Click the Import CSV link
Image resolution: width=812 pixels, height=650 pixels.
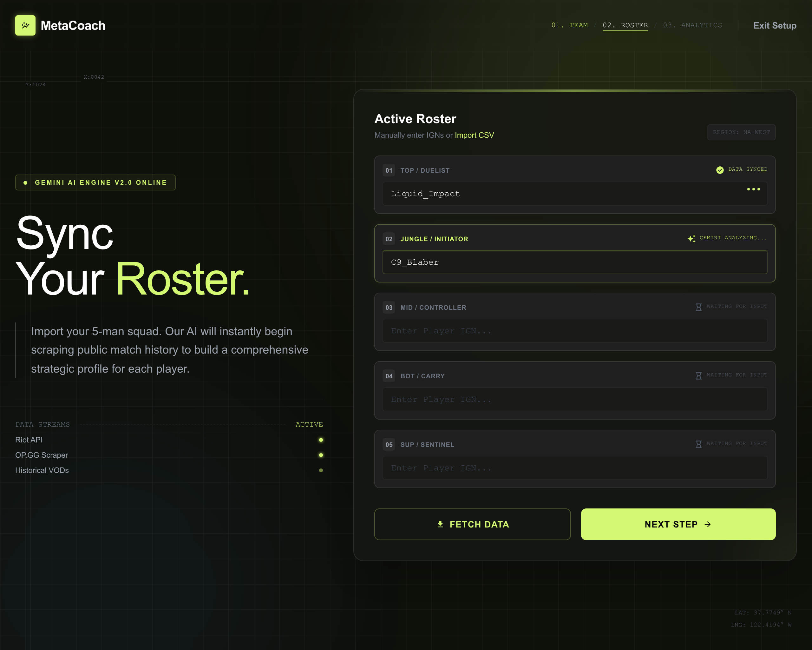pyautogui.click(x=474, y=135)
